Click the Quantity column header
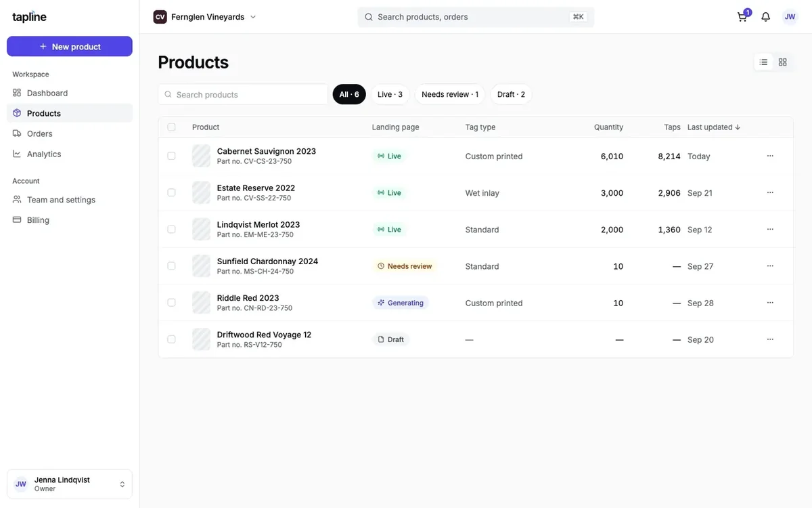Screen dimensions: 812x508 608,127
